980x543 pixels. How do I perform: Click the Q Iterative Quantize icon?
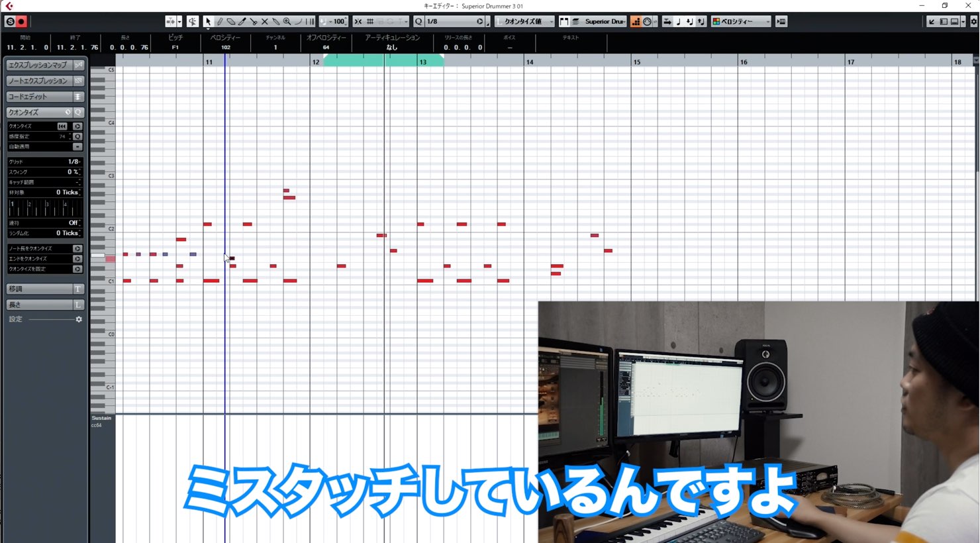click(418, 21)
